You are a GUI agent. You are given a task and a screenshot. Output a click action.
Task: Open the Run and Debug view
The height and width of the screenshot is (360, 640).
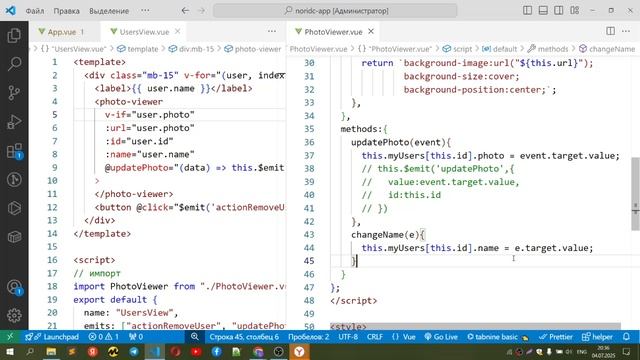(x=14, y=122)
